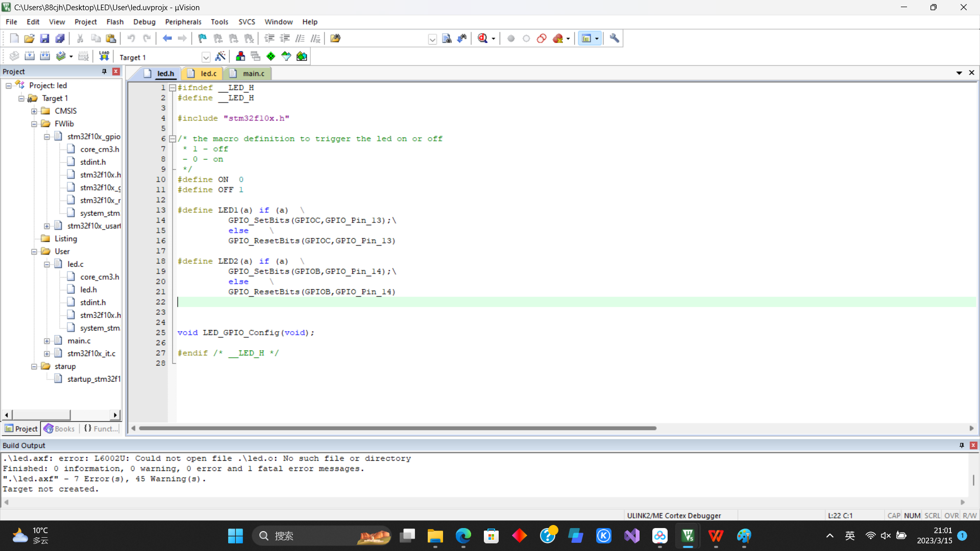Open the Flash menu
This screenshot has height=551, width=980.
tap(115, 22)
